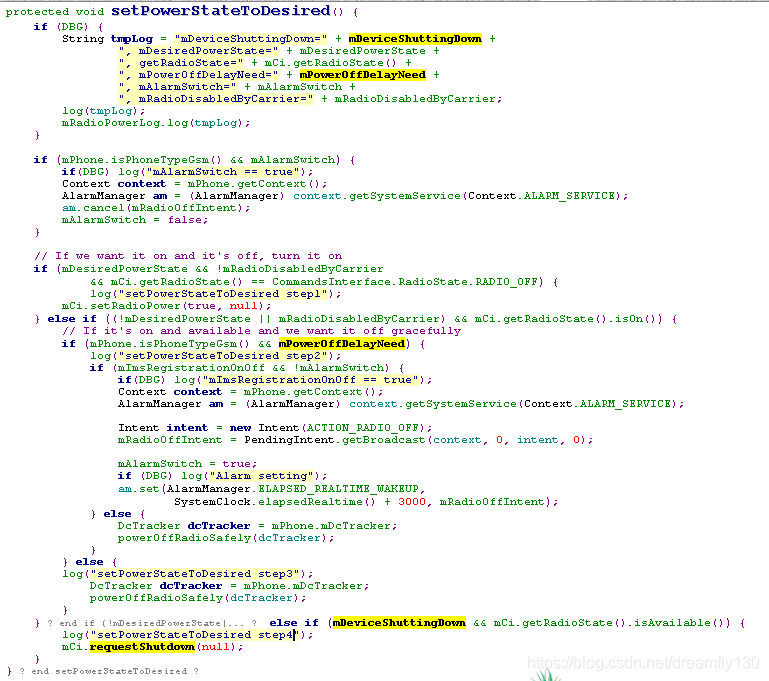Click highlighted mDeviceShuttingDown in else-if condition
This screenshot has height=681, width=769.
(399, 623)
